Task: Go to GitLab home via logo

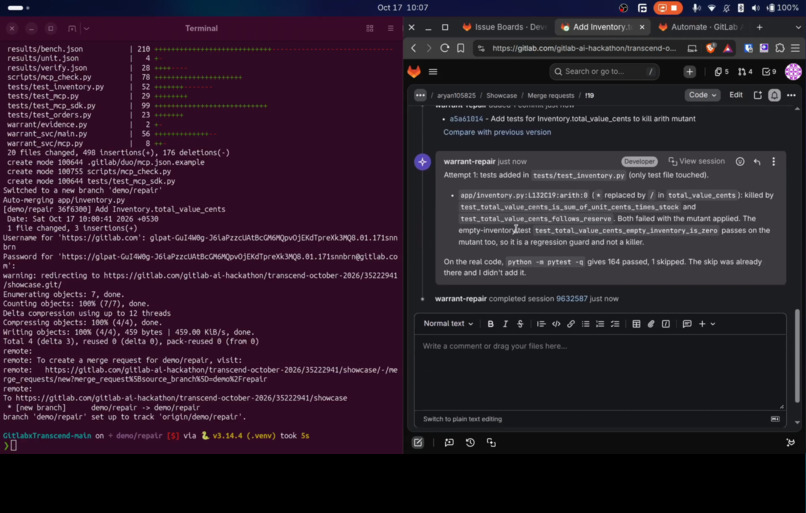Action: [414, 71]
